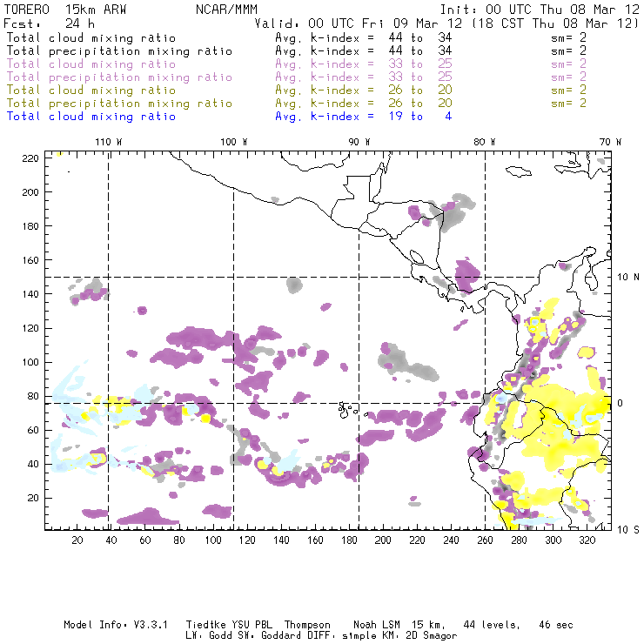Screen dimensions: 644x644
Task: Click olive 'Total precipitation mixing ratio' legend row
Action: 296,103
